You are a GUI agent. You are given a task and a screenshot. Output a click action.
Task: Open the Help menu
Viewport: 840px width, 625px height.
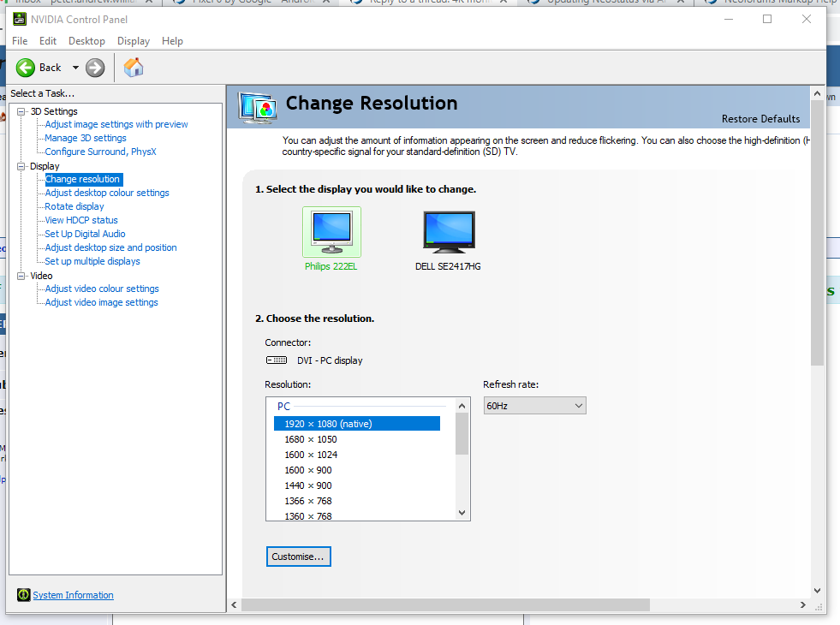[174, 40]
